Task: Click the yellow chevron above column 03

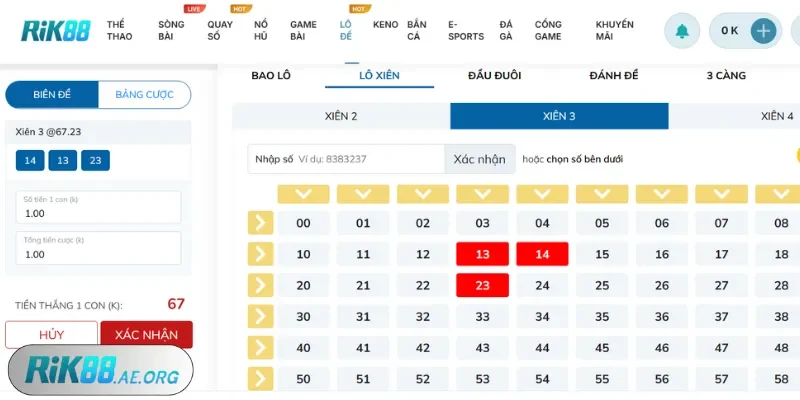Action: tap(482, 194)
